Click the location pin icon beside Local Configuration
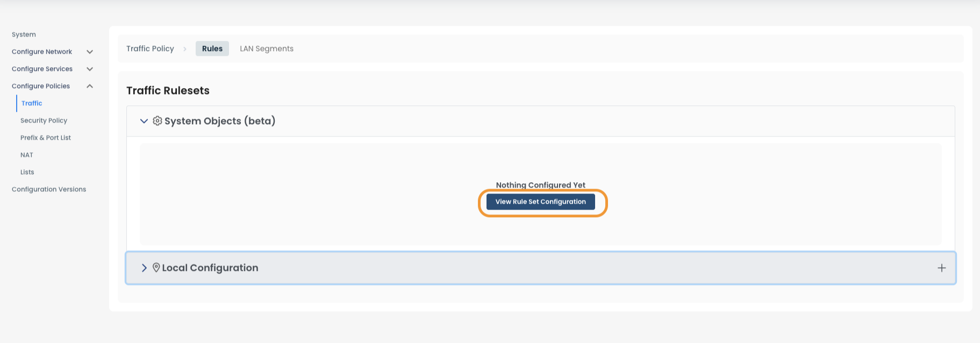The image size is (980, 343). point(156,268)
